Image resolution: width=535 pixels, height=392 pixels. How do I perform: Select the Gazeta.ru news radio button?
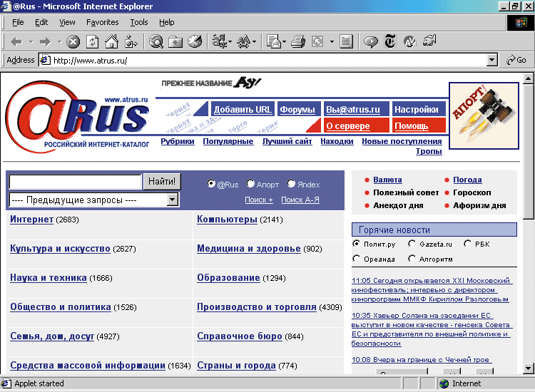coord(412,244)
